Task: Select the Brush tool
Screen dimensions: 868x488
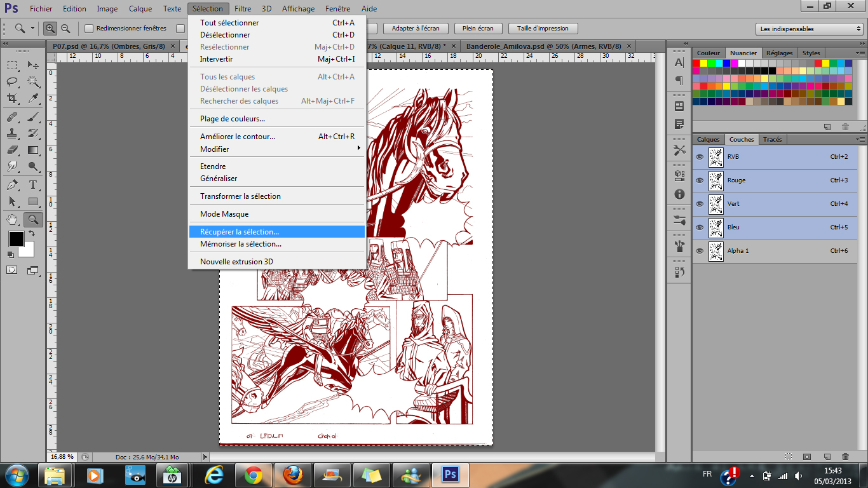Action: 33,118
